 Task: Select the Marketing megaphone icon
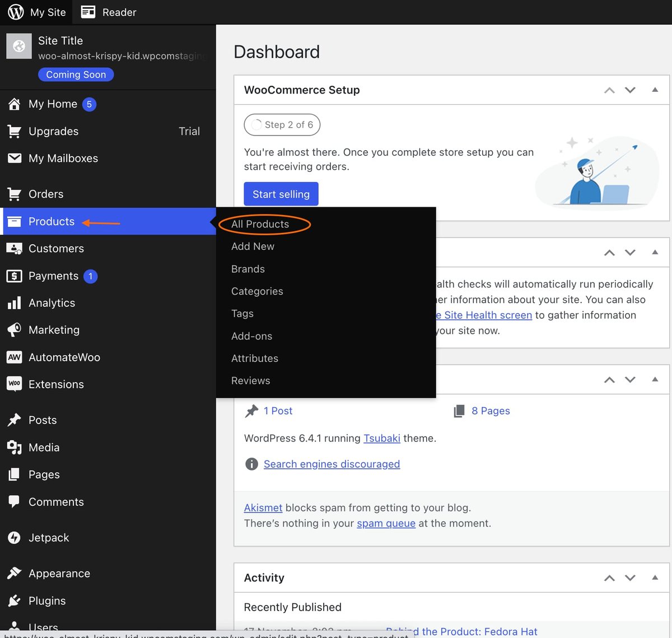15,330
